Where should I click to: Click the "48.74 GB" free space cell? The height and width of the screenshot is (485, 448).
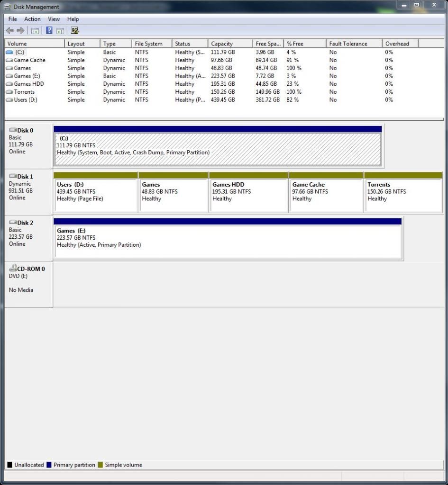pyautogui.click(x=266, y=68)
